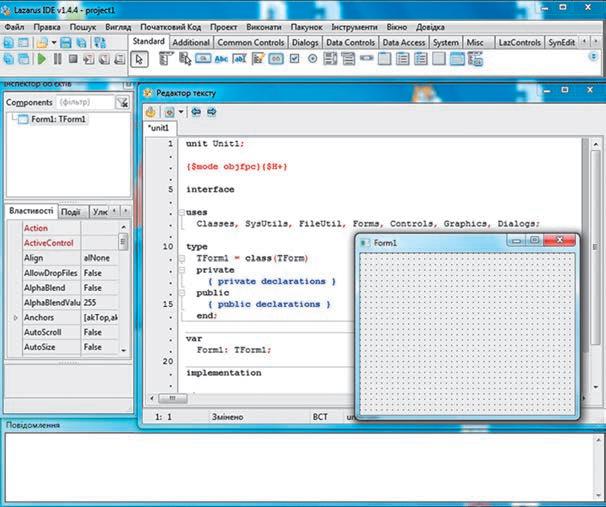Collapse the private section fold marker
Viewport: 606px width, 507px height.
181,270
